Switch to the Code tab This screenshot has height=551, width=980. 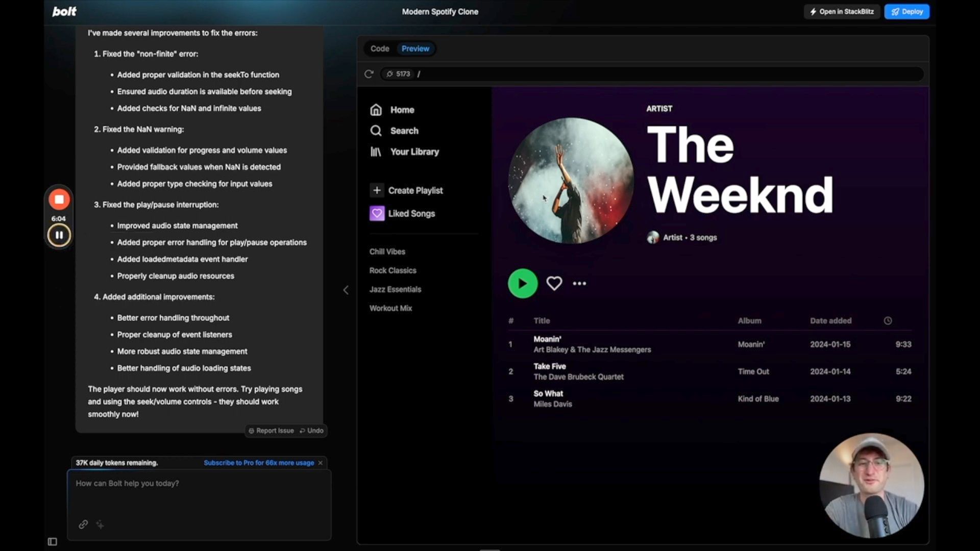coord(380,48)
